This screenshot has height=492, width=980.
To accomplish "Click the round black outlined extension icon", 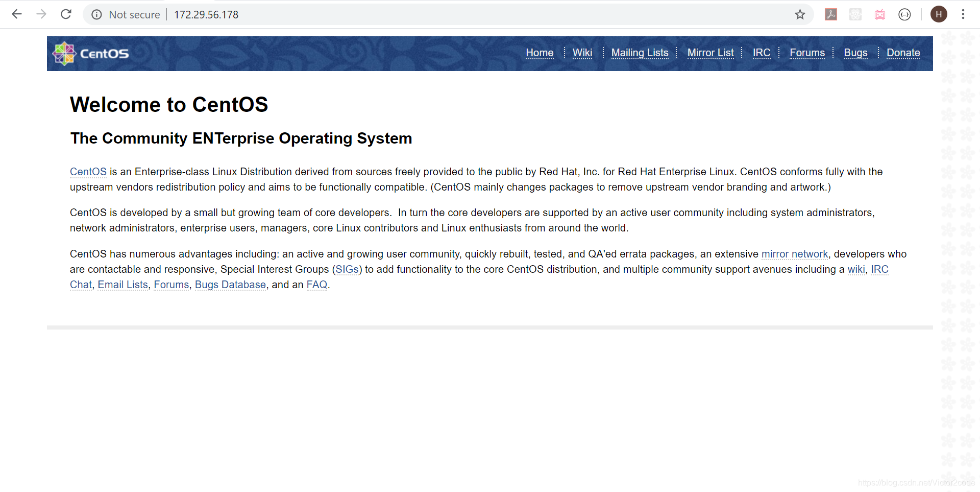I will point(904,14).
